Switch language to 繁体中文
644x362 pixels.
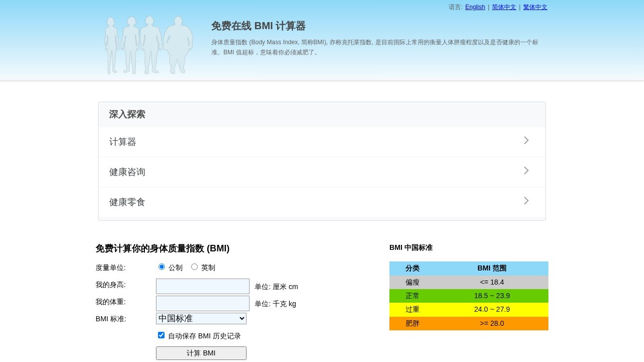535,7
